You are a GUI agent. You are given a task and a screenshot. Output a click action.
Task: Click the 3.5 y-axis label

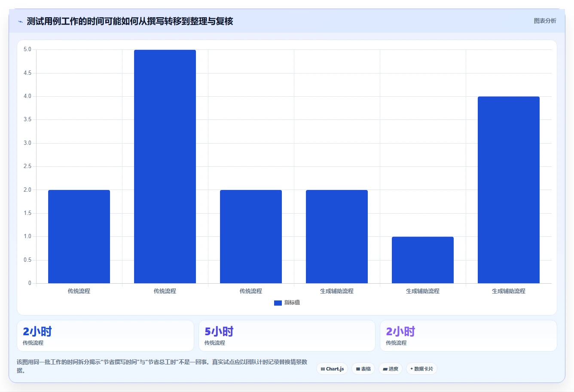27,119
